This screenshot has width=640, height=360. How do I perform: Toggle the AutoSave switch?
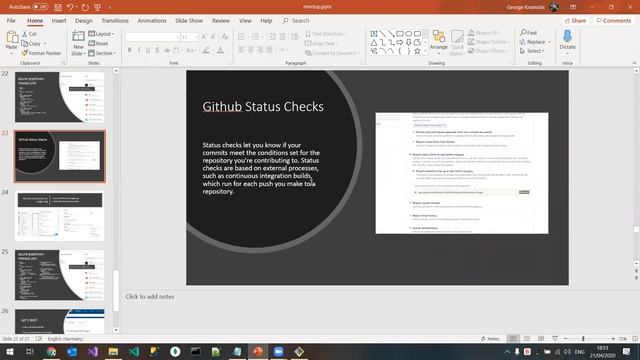(x=40, y=7)
